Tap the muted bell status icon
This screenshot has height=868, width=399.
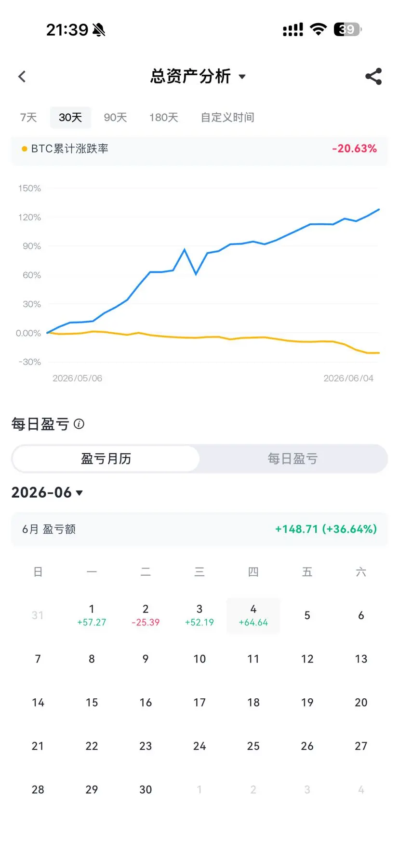pos(99,30)
